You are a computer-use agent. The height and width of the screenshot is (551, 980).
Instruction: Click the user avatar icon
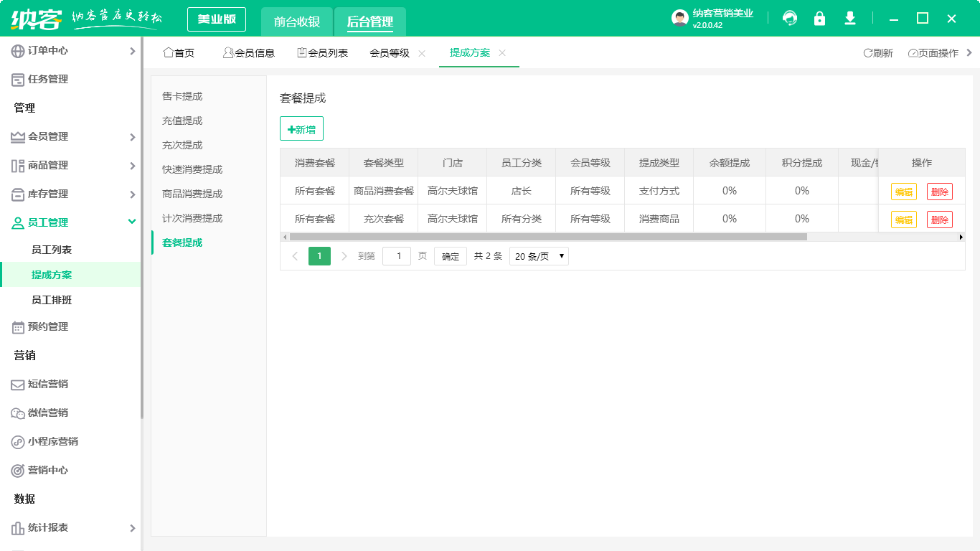click(679, 19)
